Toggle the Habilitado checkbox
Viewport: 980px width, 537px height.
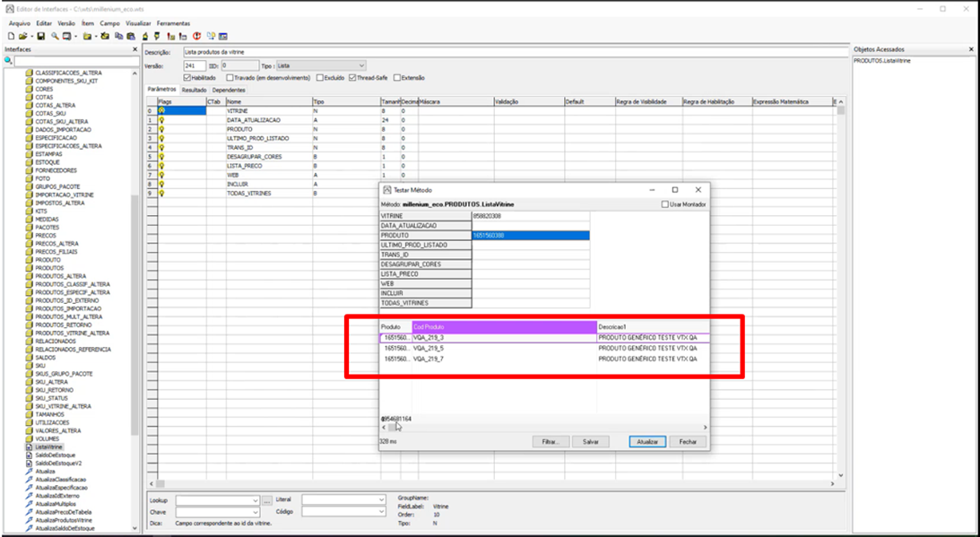186,78
